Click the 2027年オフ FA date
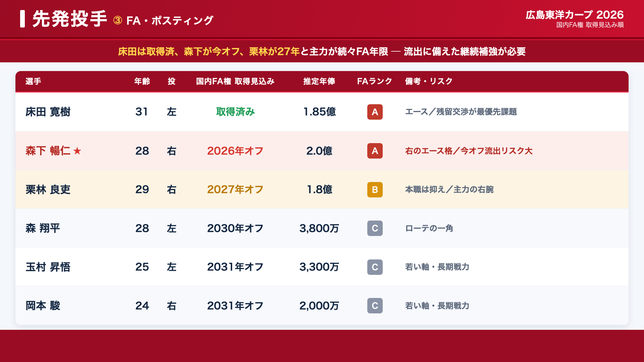The width and height of the screenshot is (644, 362). pos(235,190)
